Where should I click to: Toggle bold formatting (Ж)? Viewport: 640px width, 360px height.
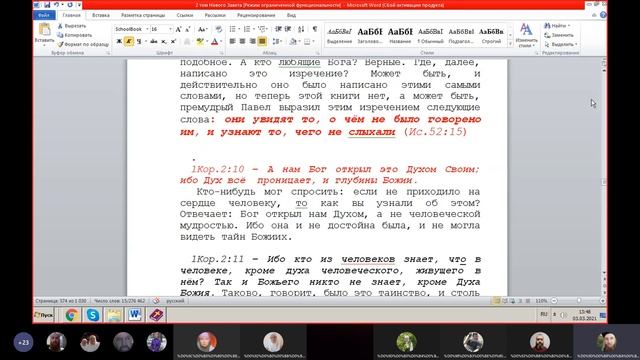[119, 41]
